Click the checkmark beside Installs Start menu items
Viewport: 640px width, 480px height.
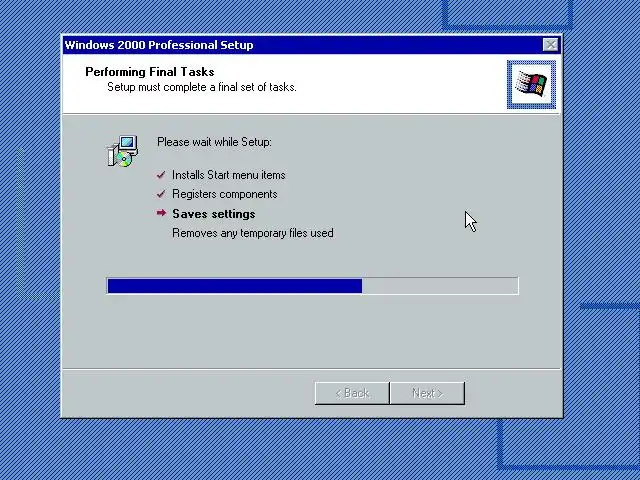click(x=161, y=175)
